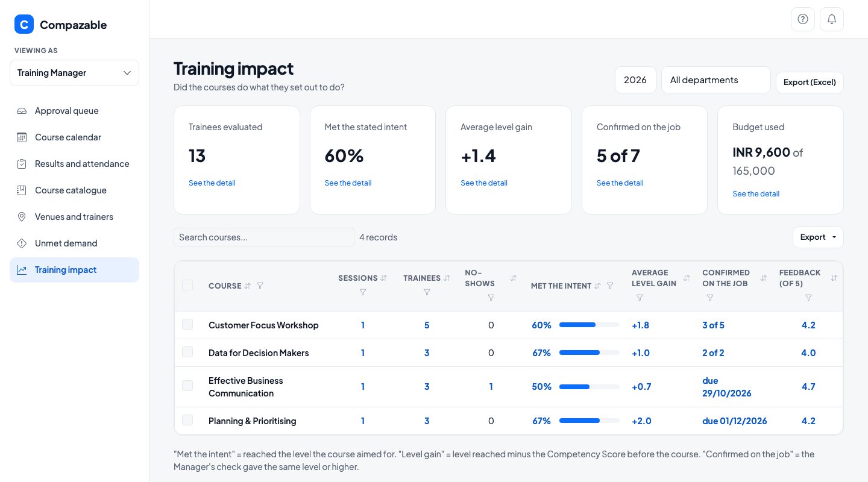Click the 60% progress bar for Customer Focus Workshop
Screen dimensions: 868x482
coord(590,325)
